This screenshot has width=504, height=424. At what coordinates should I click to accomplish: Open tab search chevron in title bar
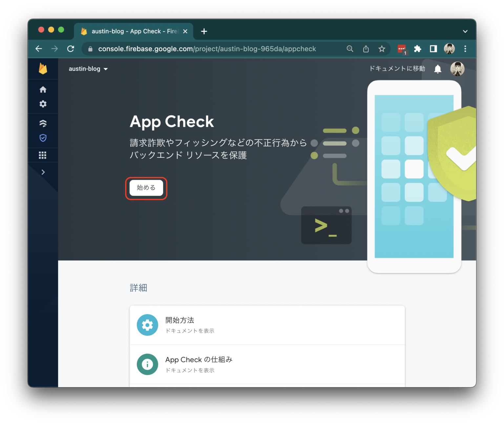[465, 32]
